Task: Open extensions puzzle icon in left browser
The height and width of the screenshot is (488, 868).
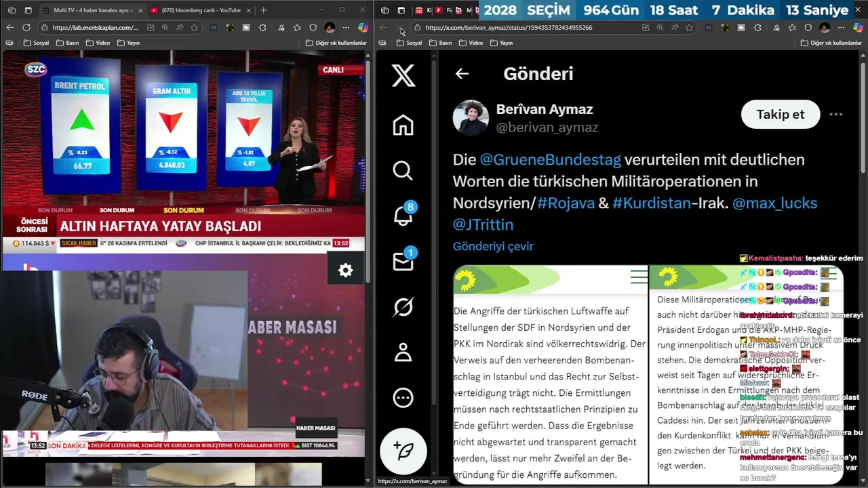Action: click(x=262, y=28)
